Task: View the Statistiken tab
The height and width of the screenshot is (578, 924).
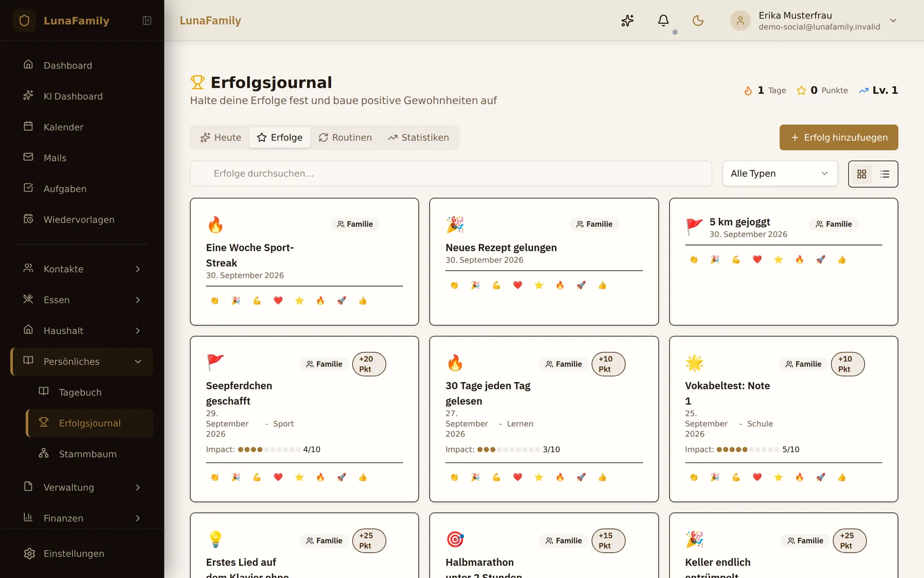Action: tap(419, 138)
